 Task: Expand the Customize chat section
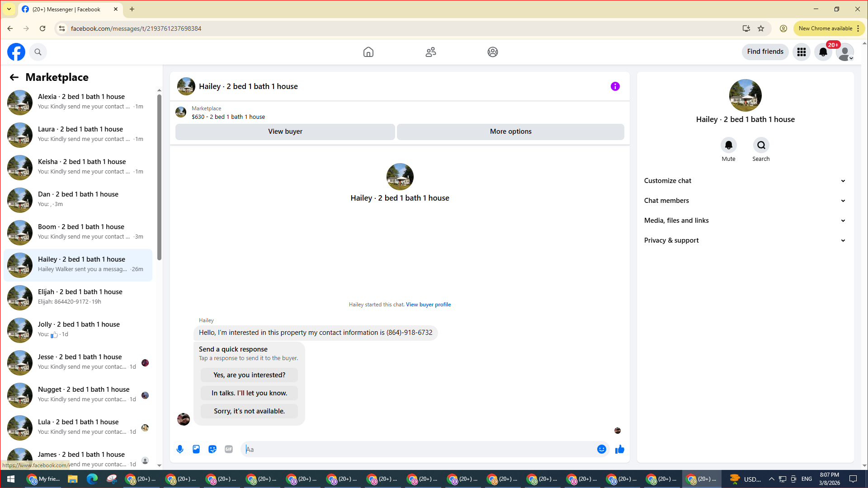745,181
